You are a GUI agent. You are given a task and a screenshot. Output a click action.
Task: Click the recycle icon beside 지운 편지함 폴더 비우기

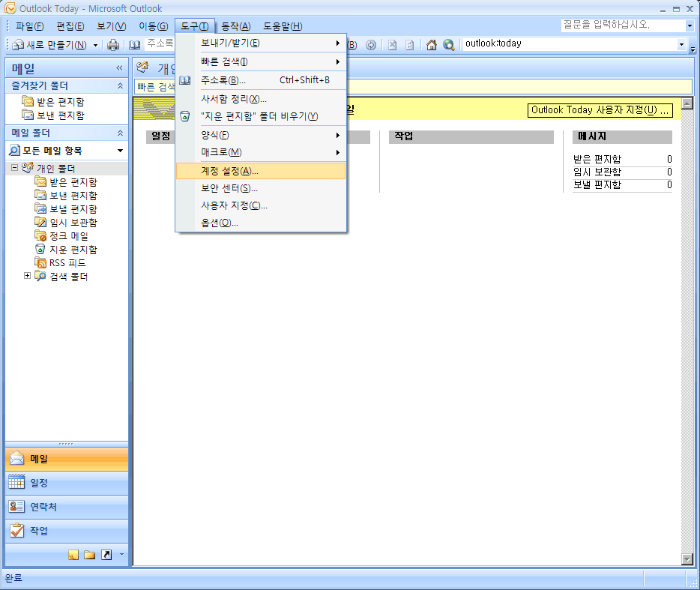point(185,116)
